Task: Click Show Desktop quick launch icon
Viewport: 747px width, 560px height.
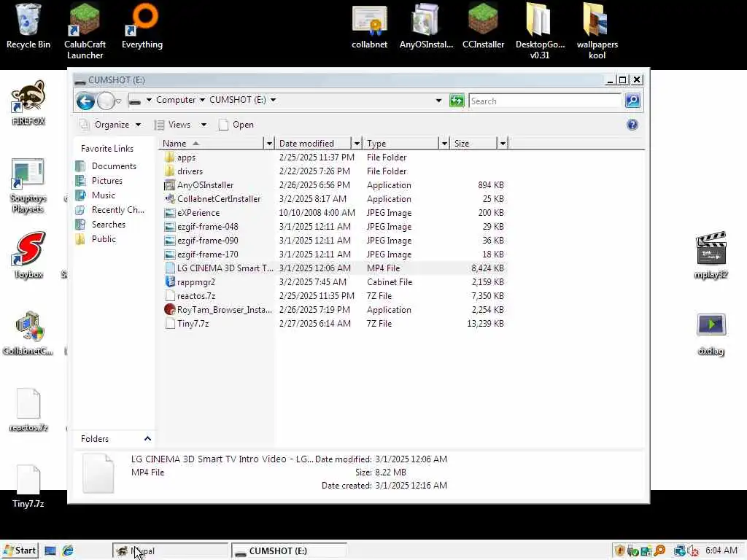Action: [50, 551]
